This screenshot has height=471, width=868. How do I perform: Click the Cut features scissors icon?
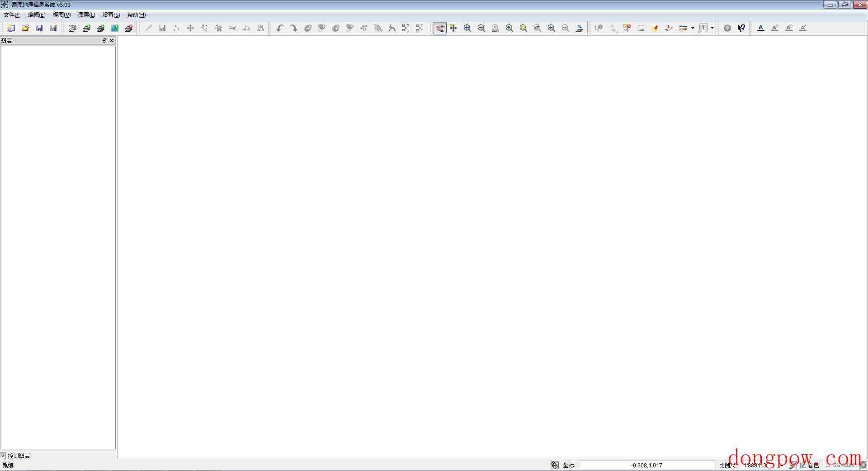tap(232, 28)
